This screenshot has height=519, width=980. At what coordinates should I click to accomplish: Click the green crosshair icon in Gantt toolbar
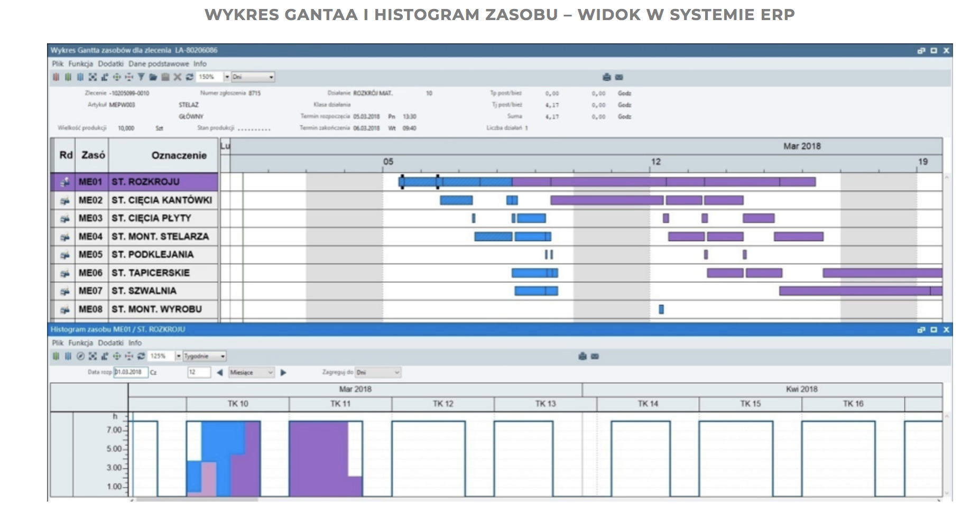pyautogui.click(x=117, y=77)
